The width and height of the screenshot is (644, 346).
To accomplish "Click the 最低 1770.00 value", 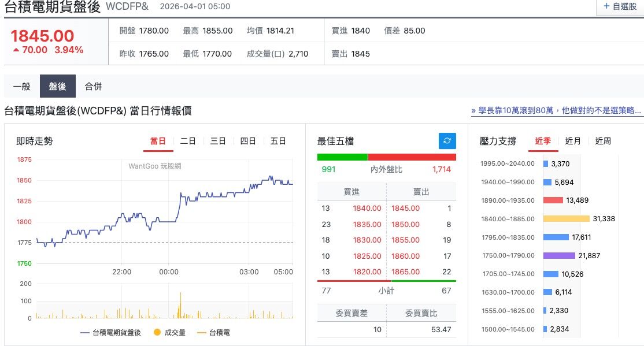I will pyautogui.click(x=217, y=54).
